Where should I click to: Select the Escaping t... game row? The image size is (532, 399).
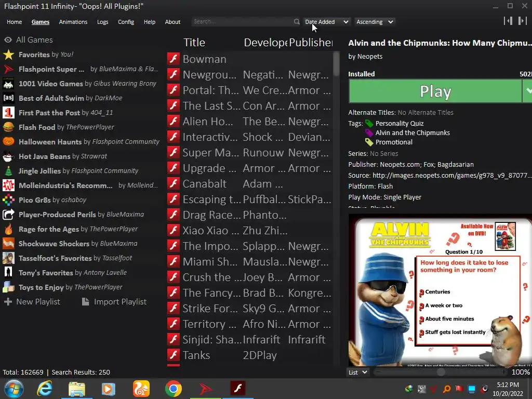pos(249,199)
